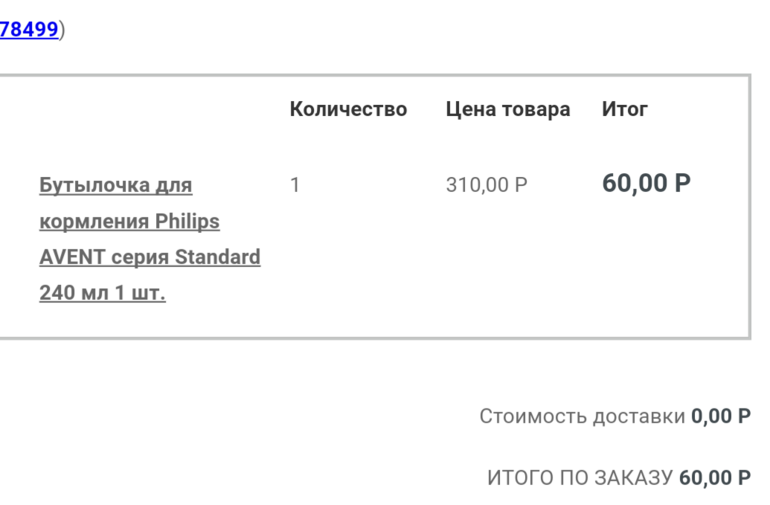Click the word Standard in the product link
The height and width of the screenshot is (505, 770).
[x=218, y=257]
